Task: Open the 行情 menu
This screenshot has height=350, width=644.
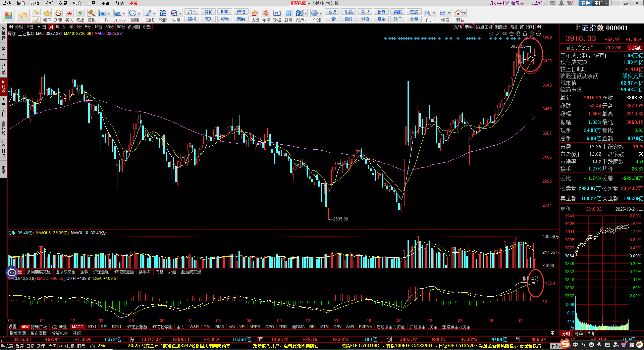Action: click(35, 3)
